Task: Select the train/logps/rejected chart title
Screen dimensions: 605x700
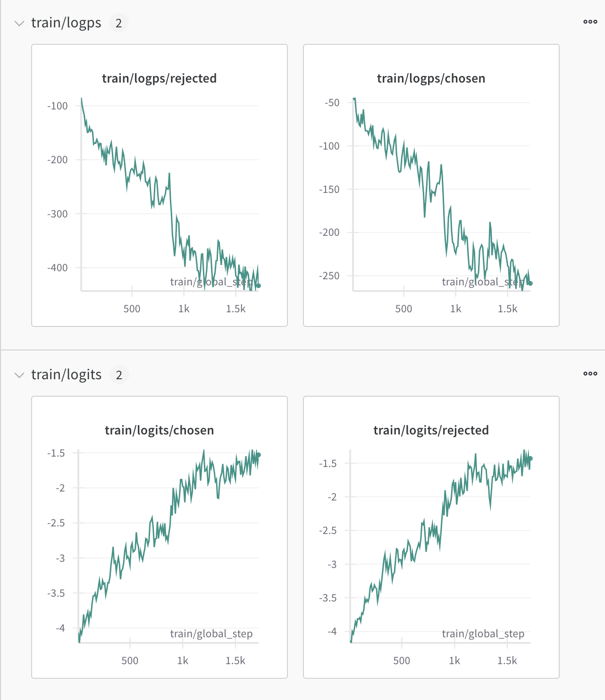Action: click(x=160, y=78)
